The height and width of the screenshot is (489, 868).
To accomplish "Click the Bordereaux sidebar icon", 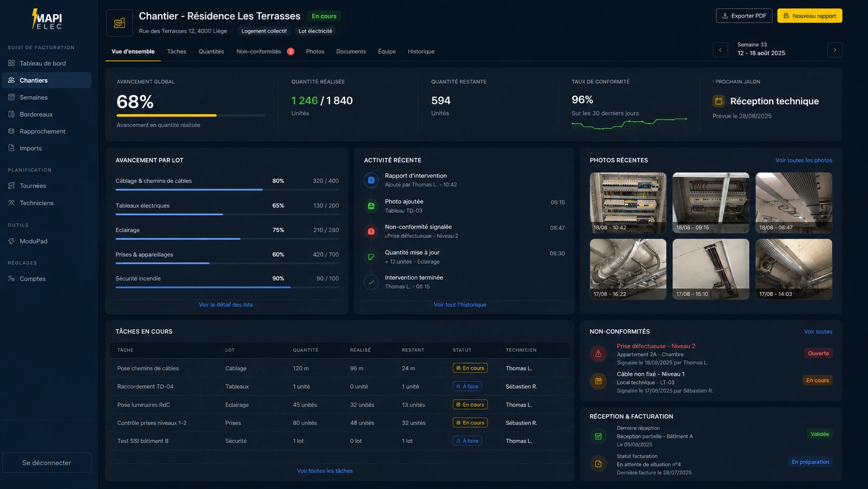I will [x=11, y=114].
